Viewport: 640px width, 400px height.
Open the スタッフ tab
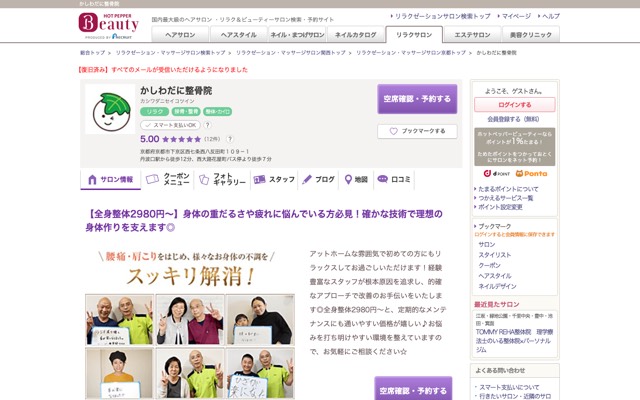[274, 179]
